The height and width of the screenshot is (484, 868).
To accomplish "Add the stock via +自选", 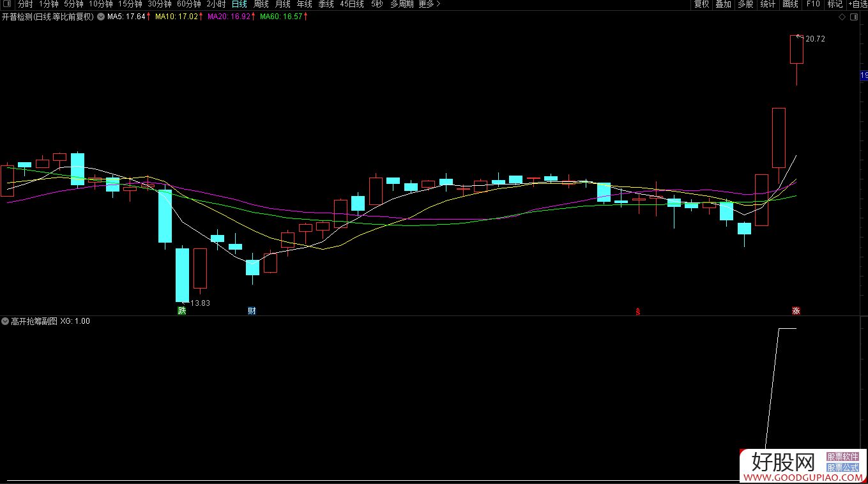I will click(x=858, y=4).
